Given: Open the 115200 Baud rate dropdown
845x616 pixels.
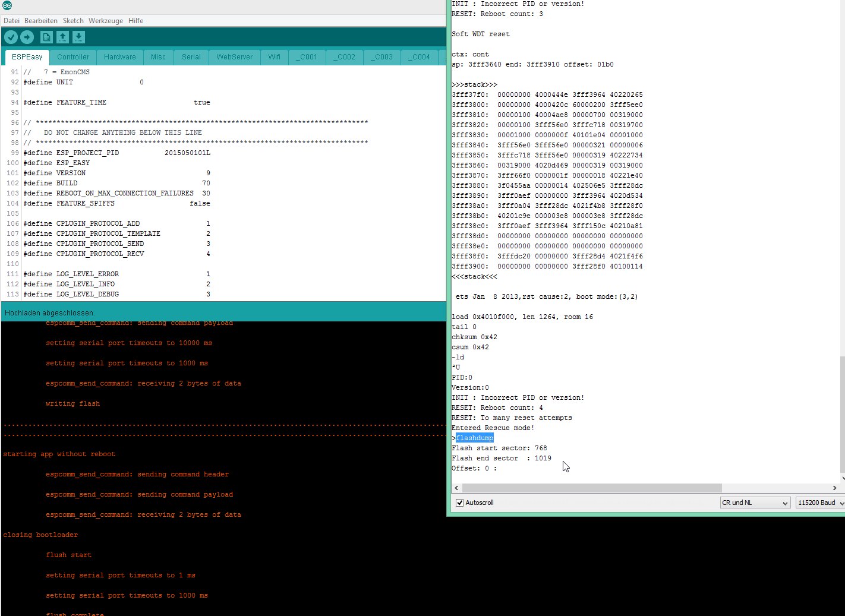Looking at the screenshot, I should 821,503.
